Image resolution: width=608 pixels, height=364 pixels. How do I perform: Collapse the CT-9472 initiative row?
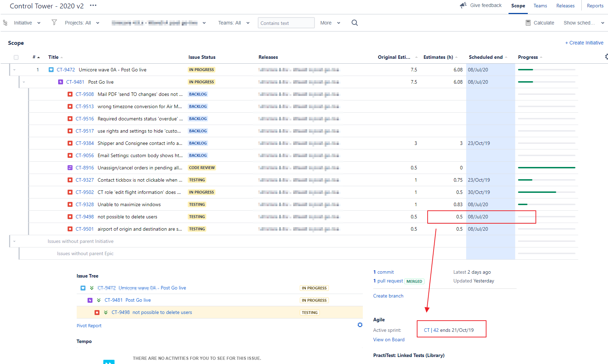(14, 70)
